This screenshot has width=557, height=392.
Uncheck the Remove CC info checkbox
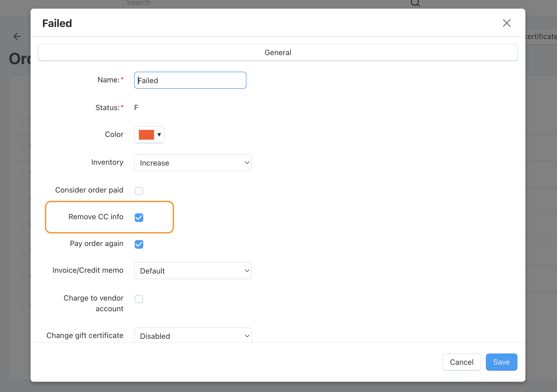click(139, 217)
